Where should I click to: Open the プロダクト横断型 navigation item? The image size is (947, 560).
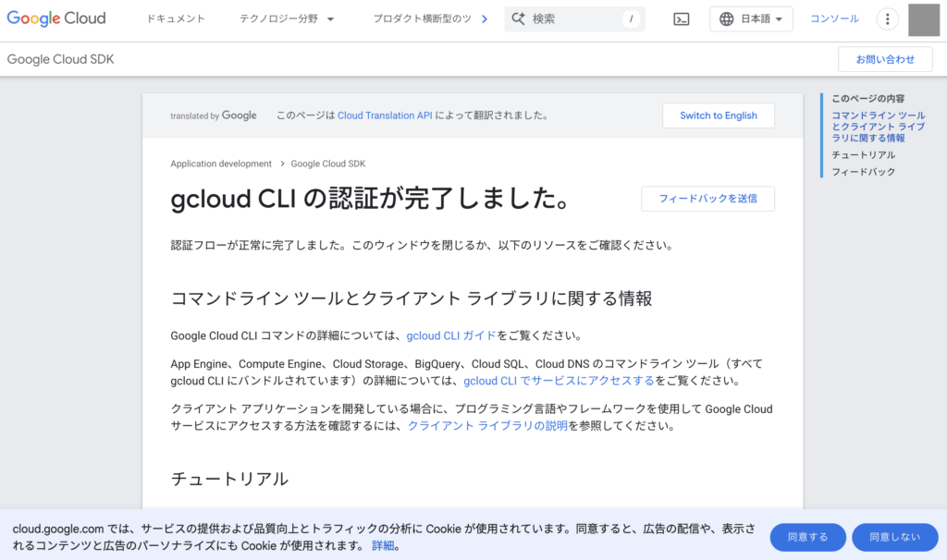[422, 19]
